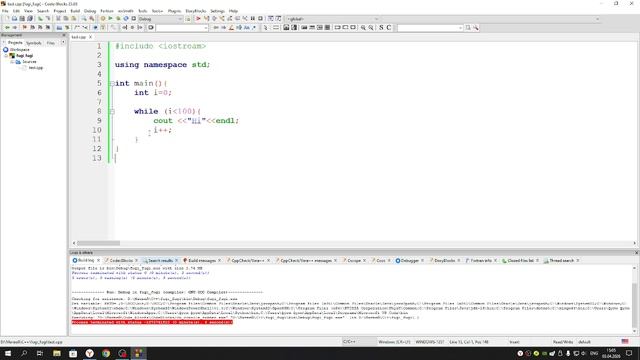
Task: Select the Workspace tree node
Action: 19,49
